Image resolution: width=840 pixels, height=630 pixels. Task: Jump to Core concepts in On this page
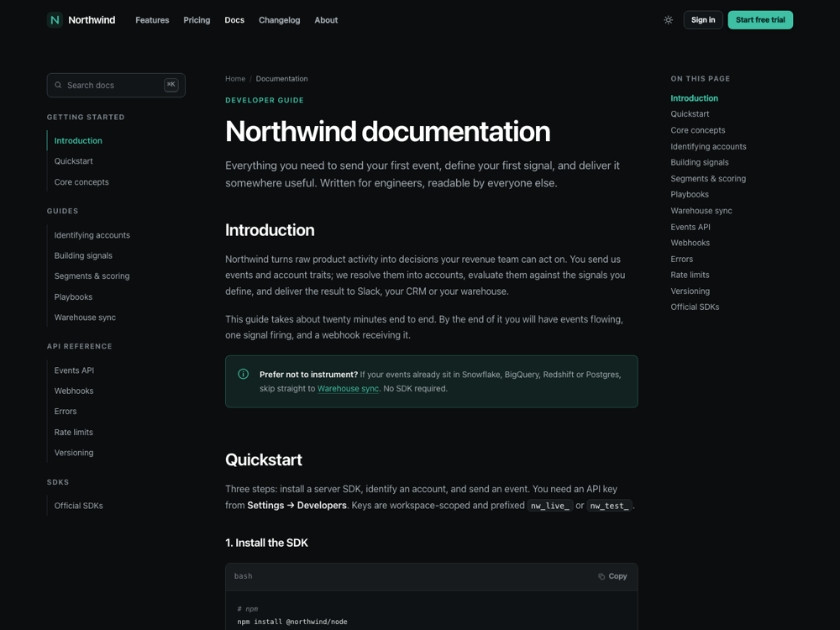click(697, 130)
